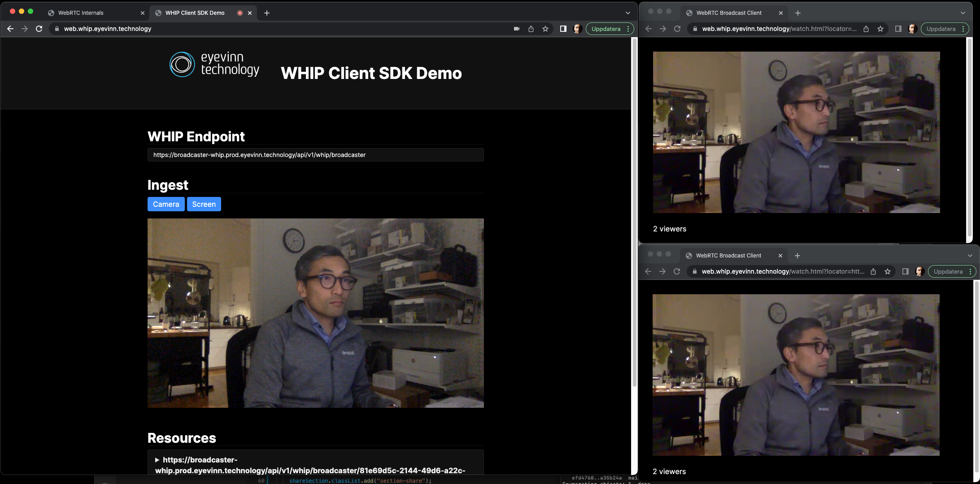
Task: Click Uppdatera in the bottom-right Broadcast Client window
Action: point(948,271)
